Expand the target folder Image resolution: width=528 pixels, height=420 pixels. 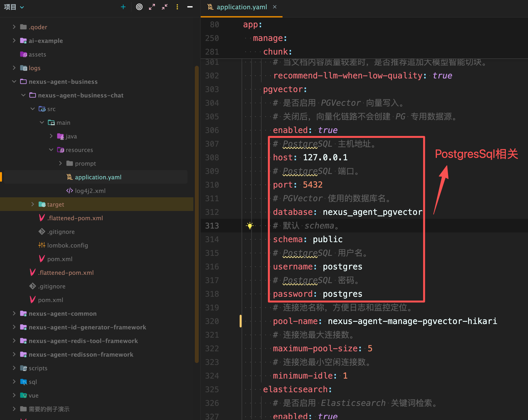coord(33,204)
